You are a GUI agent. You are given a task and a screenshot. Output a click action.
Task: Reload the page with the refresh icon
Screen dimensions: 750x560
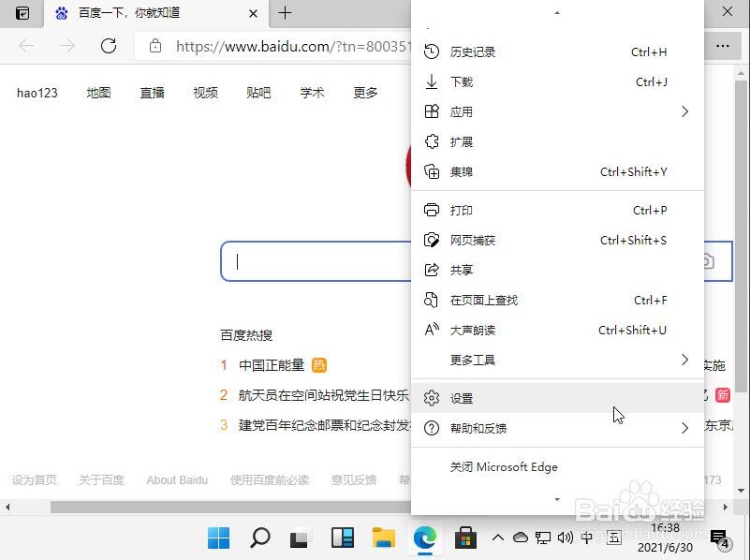click(108, 45)
